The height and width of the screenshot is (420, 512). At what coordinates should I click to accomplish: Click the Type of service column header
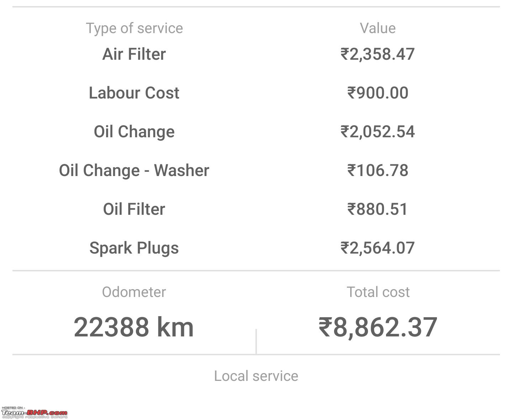pyautogui.click(x=134, y=28)
